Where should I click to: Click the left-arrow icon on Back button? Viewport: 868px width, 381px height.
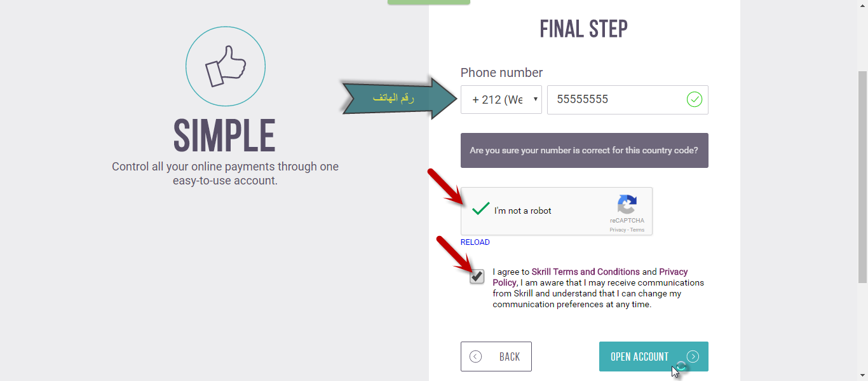point(475,357)
